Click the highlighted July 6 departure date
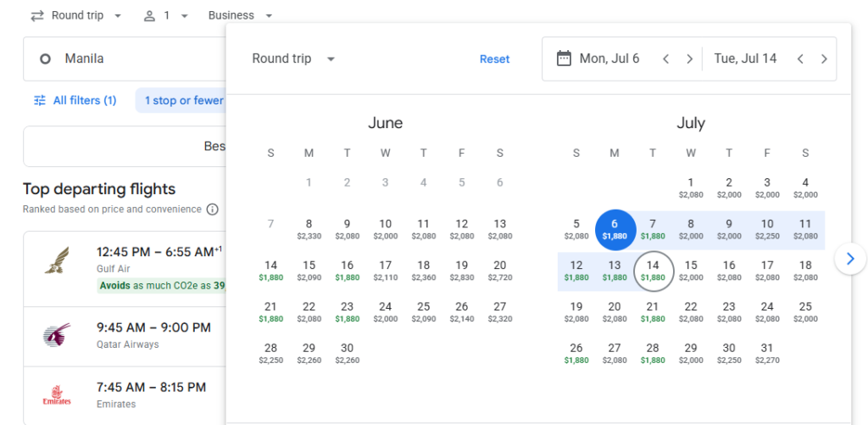The height and width of the screenshot is (425, 868). coord(615,229)
